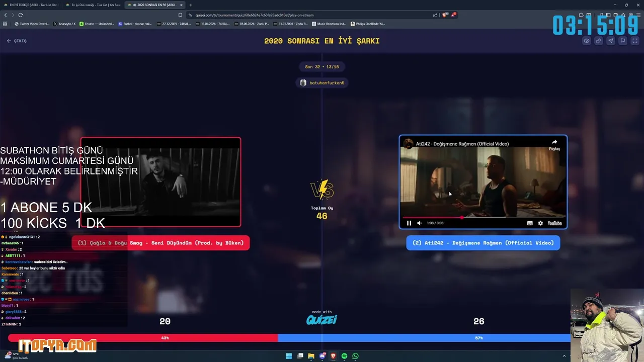The image size is (644, 362).
Task: Open Windows Start menu
Action: click(x=289, y=356)
